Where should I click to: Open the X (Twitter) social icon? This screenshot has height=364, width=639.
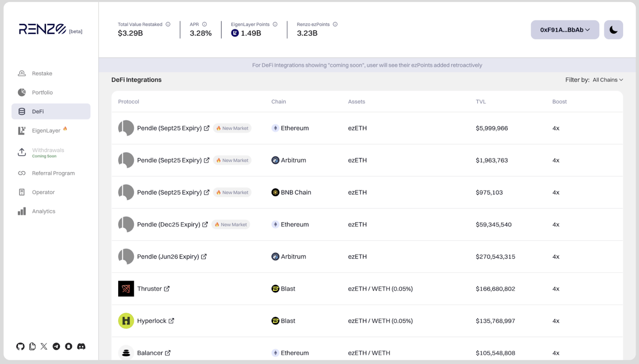coord(44,346)
